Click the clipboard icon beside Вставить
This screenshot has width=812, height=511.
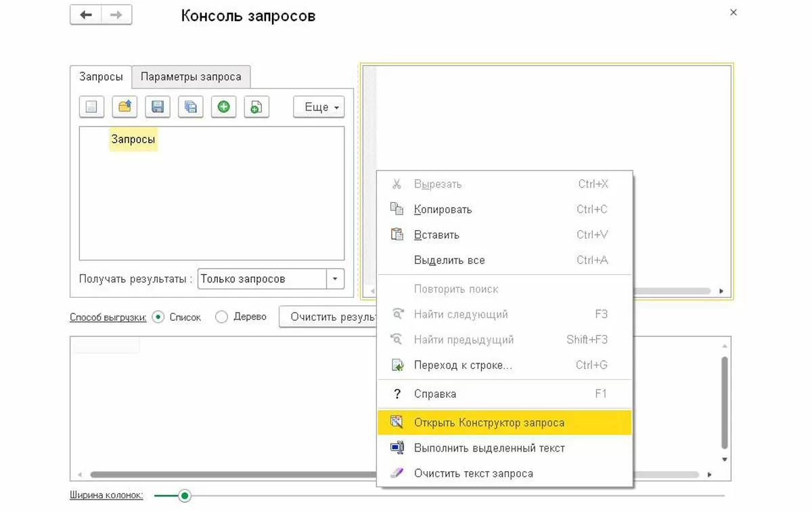pos(397,235)
